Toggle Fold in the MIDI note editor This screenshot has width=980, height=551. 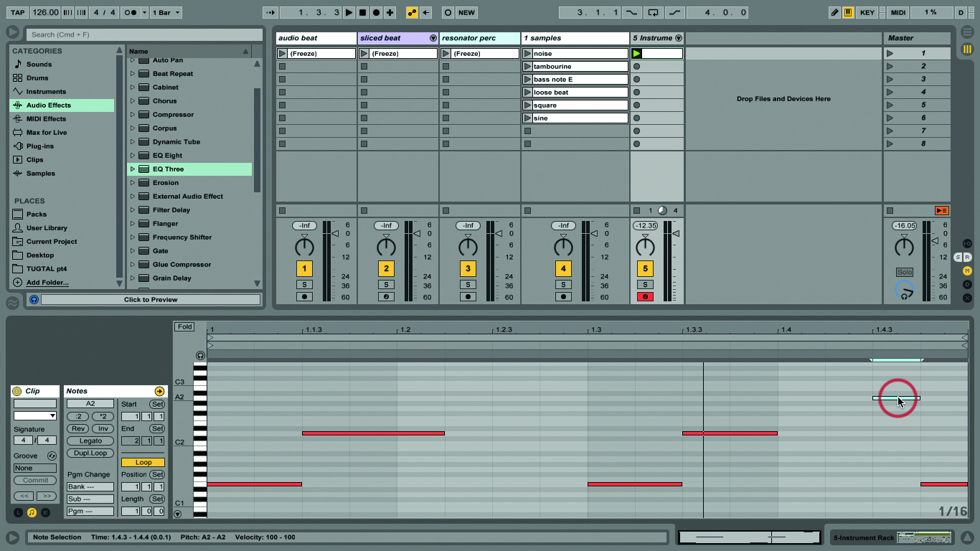(x=184, y=326)
